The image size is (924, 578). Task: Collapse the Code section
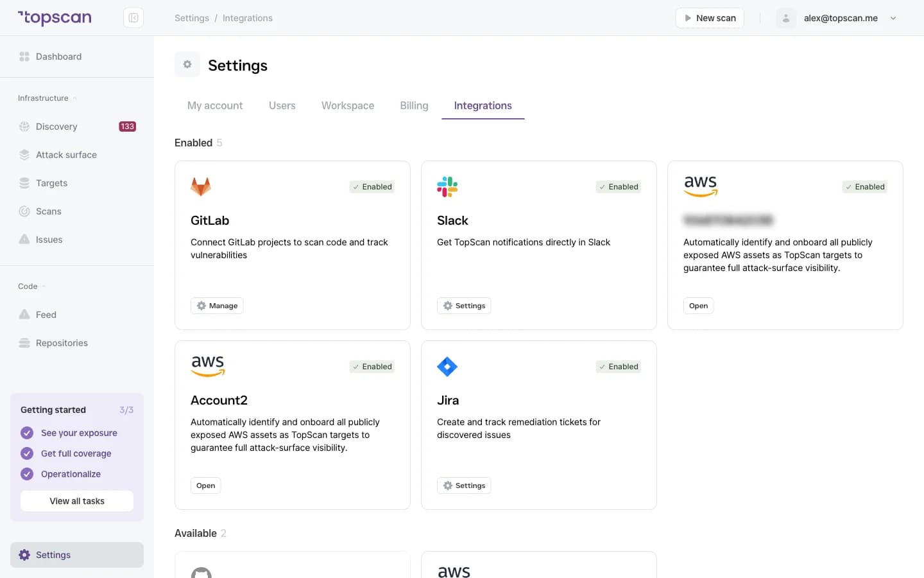coord(32,286)
